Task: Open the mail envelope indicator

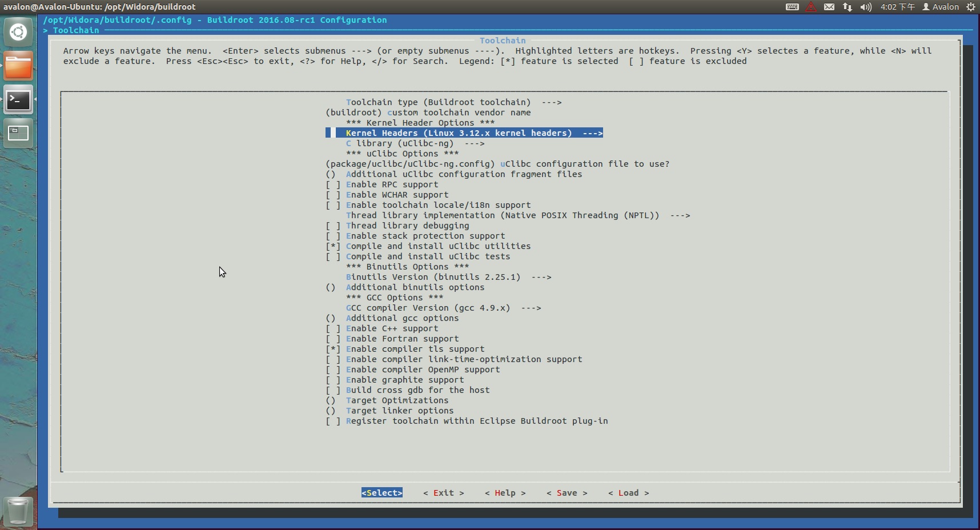Action: coord(829,7)
